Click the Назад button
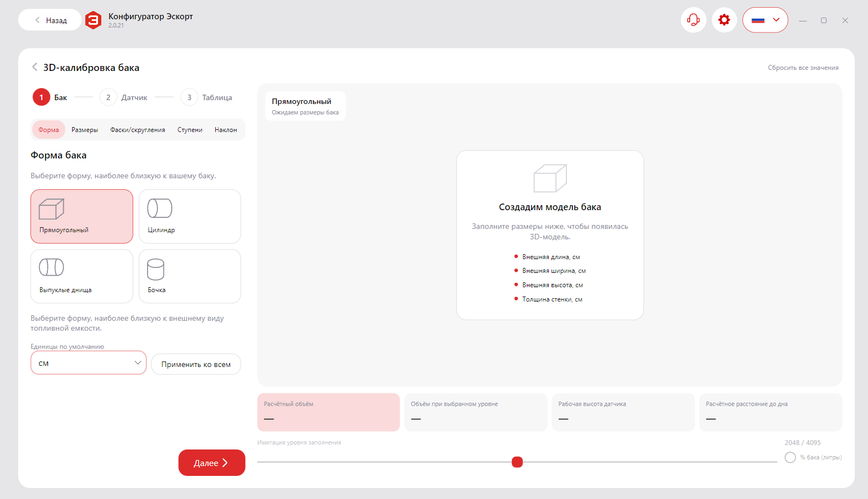The image size is (868, 499). [50, 20]
